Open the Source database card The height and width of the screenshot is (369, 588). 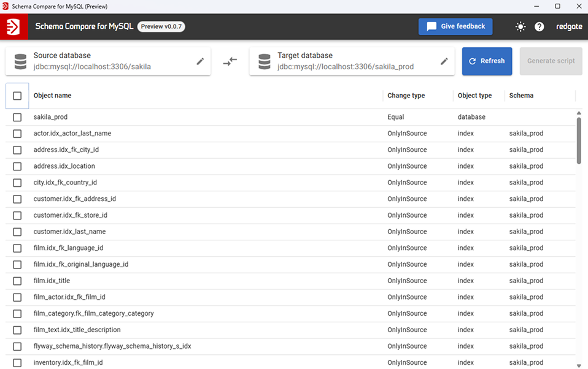click(x=108, y=61)
